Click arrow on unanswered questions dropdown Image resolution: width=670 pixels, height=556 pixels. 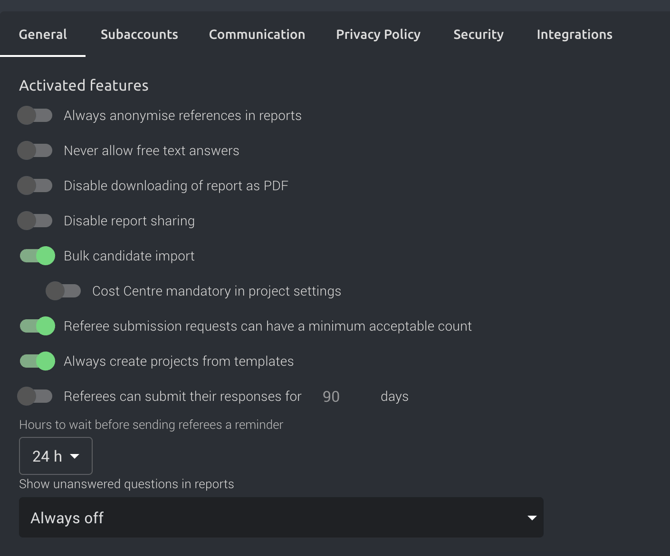pos(532,518)
